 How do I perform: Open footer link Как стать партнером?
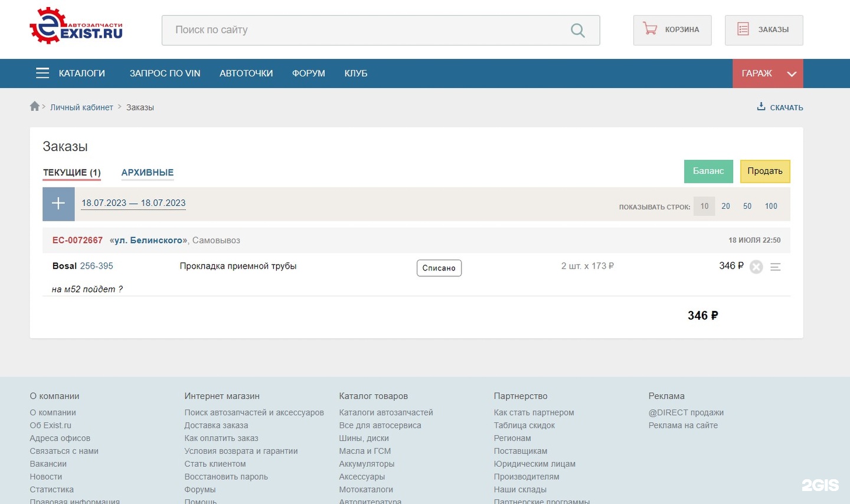tap(534, 413)
